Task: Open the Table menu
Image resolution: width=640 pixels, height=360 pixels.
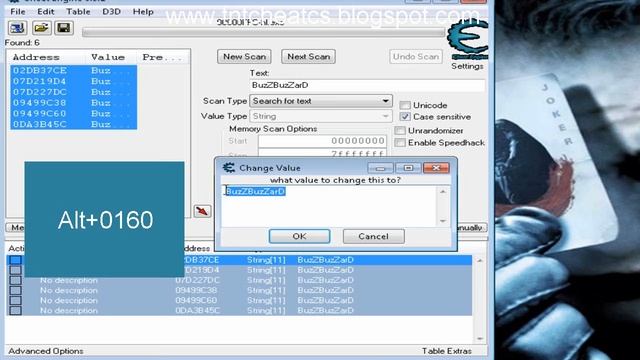Action: [x=78, y=11]
